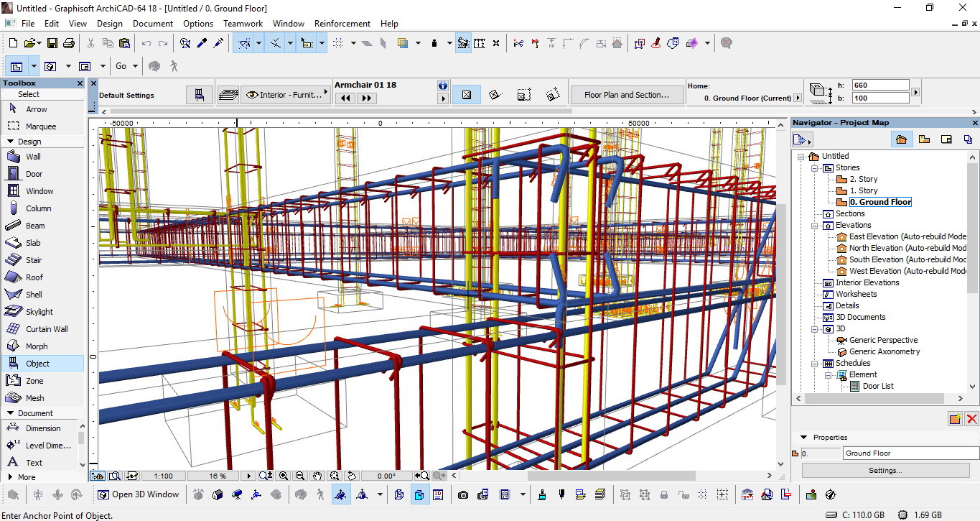
Task: Select the Arrow selection tool
Action: [x=42, y=109]
